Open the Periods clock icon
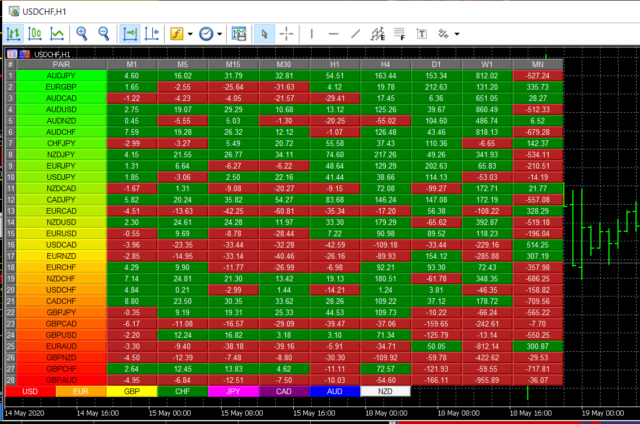This screenshot has height=424, width=640. [x=206, y=34]
